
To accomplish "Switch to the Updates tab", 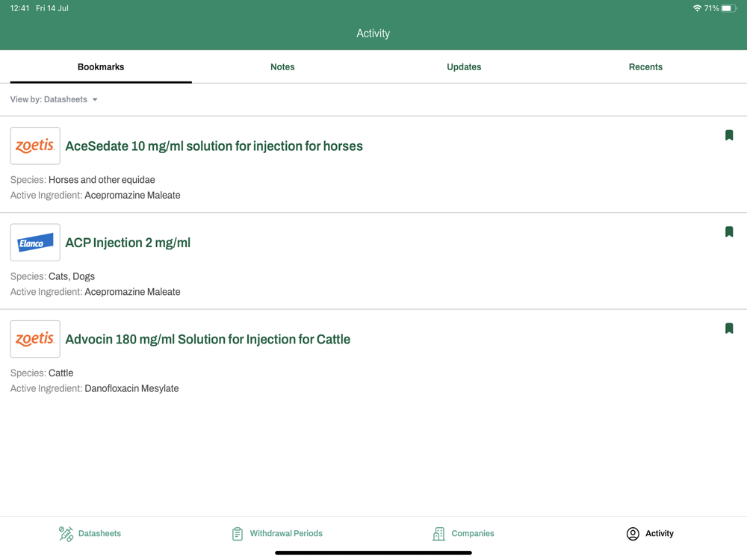I will click(464, 67).
